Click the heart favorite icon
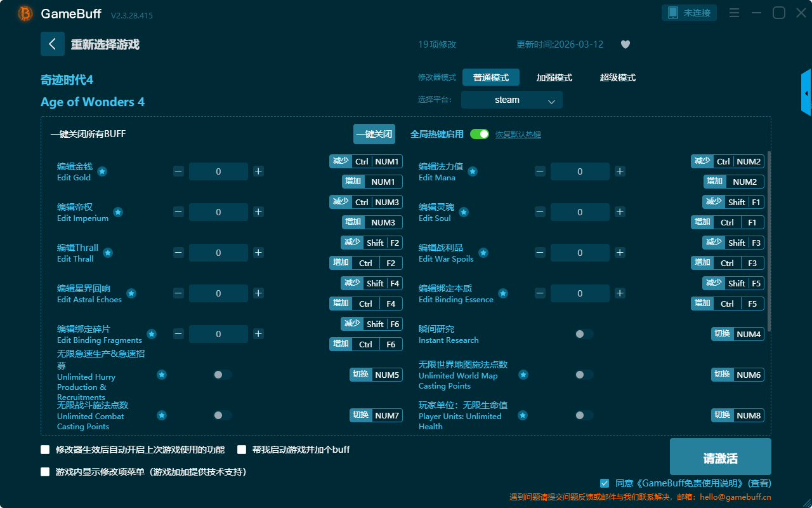 [625, 44]
